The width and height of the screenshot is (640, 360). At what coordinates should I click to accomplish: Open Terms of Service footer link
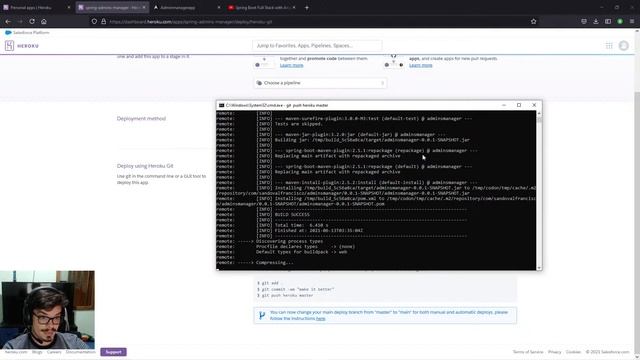[528, 352]
